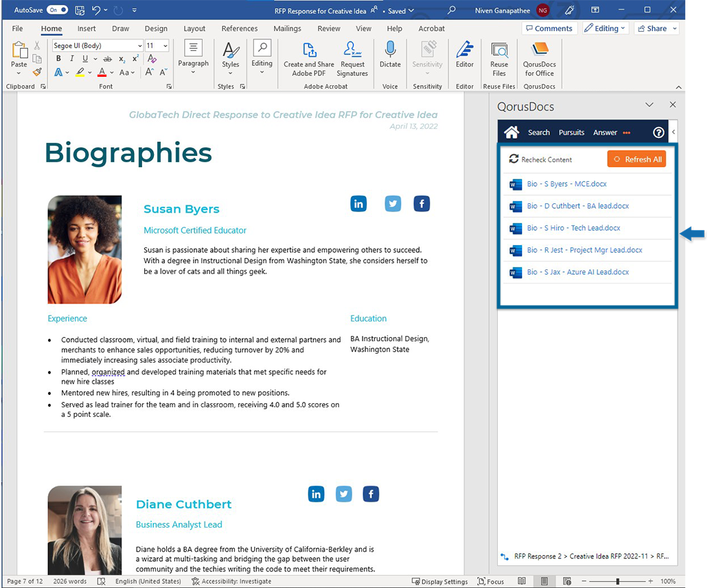Screen dimensions: 708x588
Task: Open the References tab
Action: 239,28
